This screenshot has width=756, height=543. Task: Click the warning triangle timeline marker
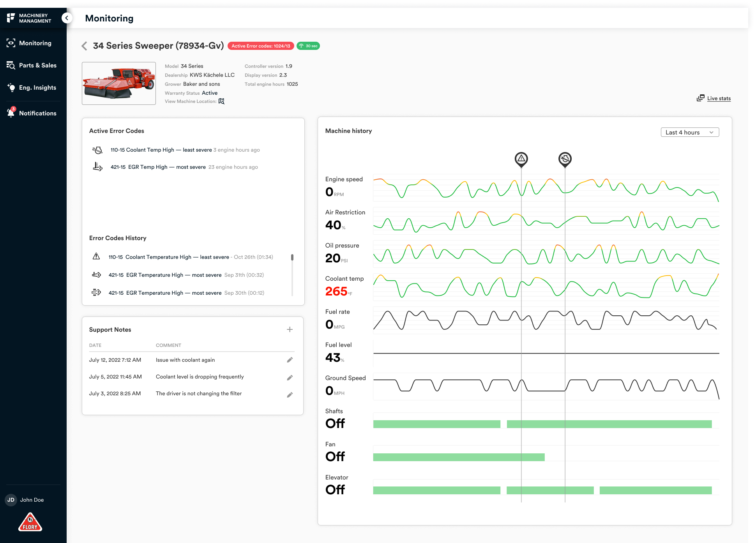[x=521, y=159]
